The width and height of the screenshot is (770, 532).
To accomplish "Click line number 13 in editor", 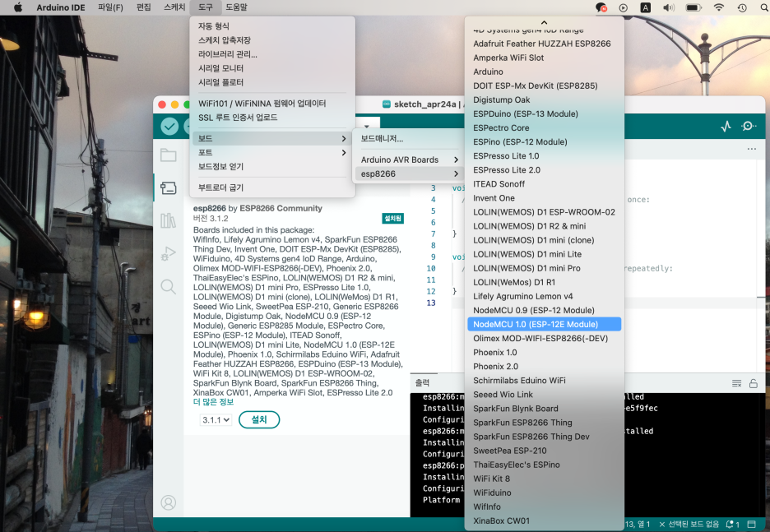I will (431, 303).
